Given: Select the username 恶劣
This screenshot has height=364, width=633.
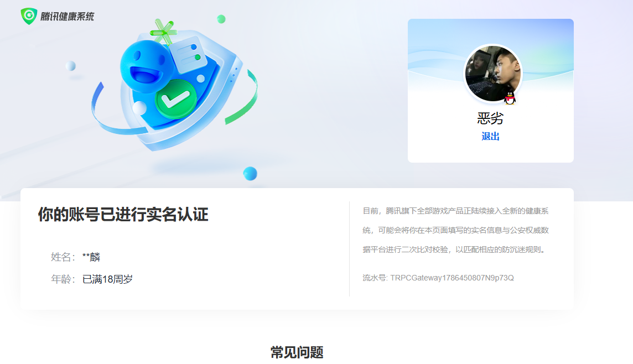Looking at the screenshot, I should [x=490, y=118].
